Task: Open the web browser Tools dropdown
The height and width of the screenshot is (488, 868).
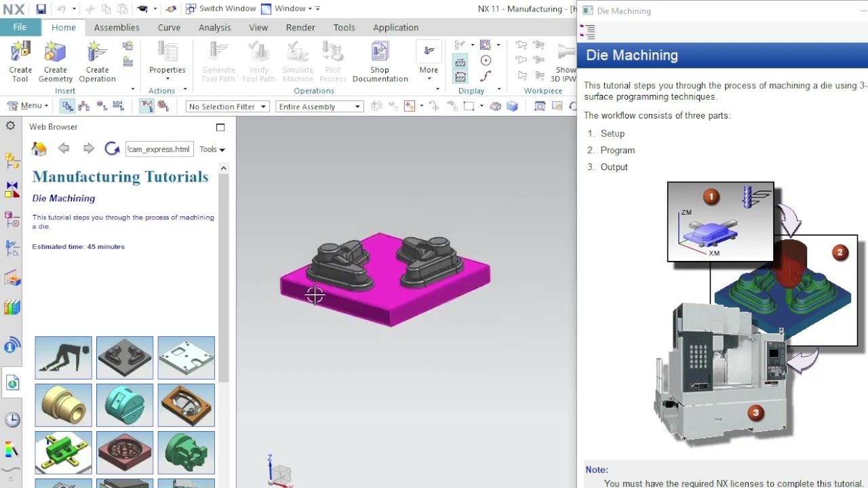Action: (212, 149)
